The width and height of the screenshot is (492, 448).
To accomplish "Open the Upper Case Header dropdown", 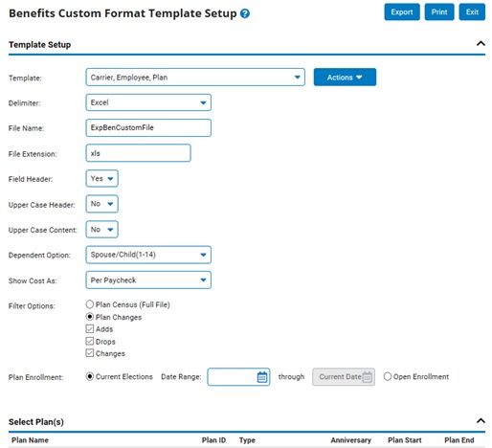I will 101,204.
